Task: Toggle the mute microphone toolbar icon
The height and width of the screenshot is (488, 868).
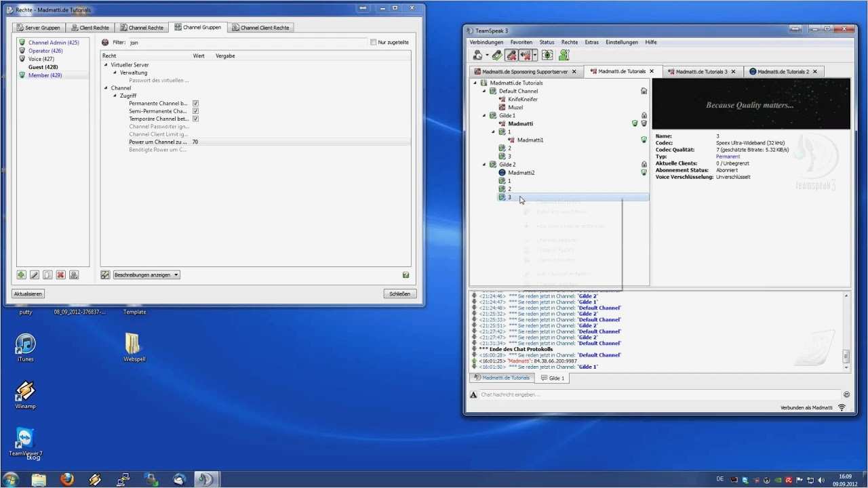Action: click(x=511, y=56)
